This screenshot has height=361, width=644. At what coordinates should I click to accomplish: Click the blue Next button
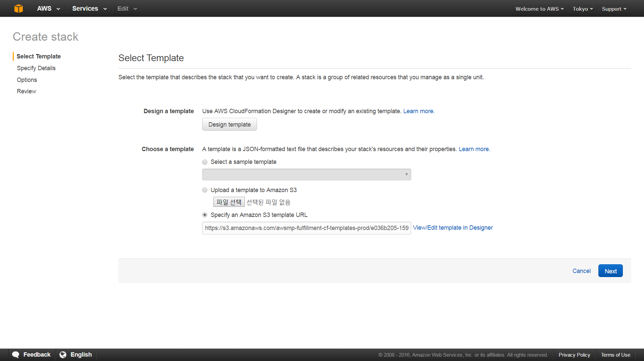coord(610,271)
